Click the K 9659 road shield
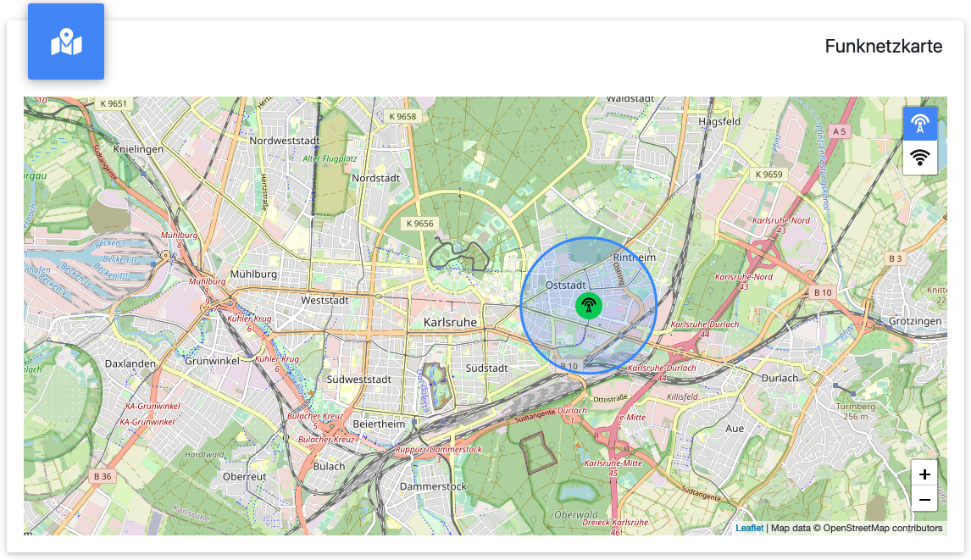 point(768,175)
